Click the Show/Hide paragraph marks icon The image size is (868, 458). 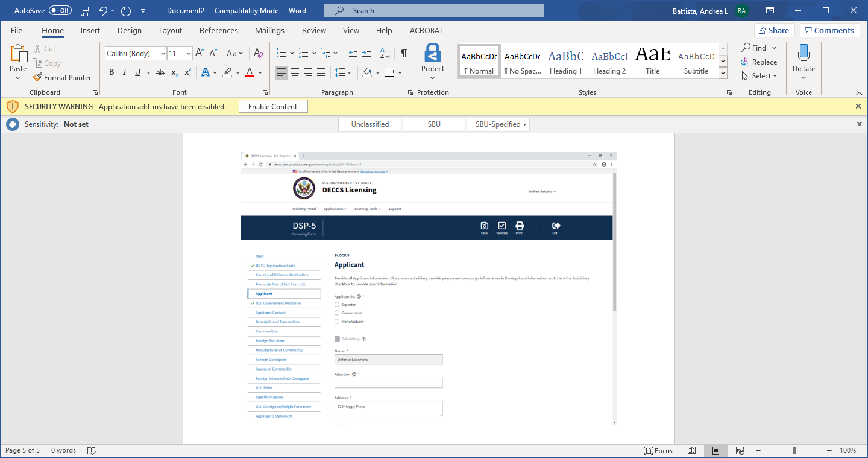(x=403, y=53)
